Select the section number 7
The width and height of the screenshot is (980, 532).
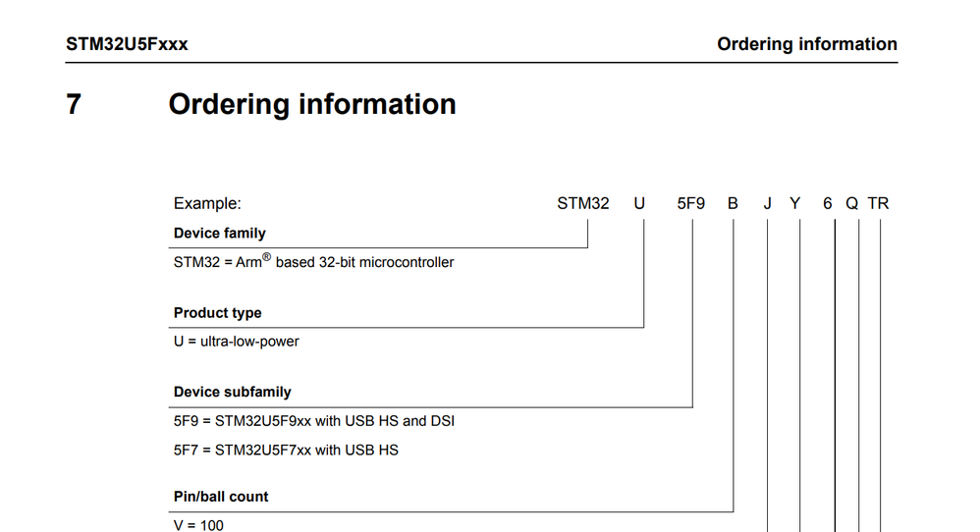(74, 104)
